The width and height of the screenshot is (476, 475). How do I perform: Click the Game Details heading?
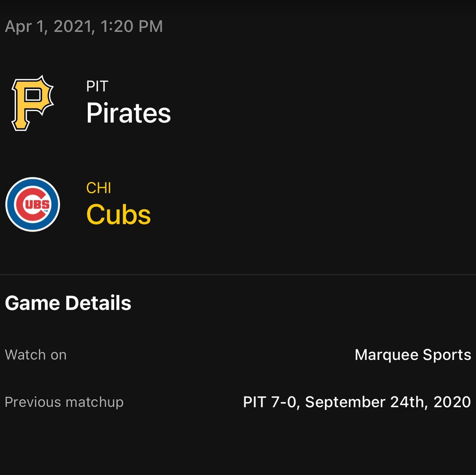coord(68,303)
